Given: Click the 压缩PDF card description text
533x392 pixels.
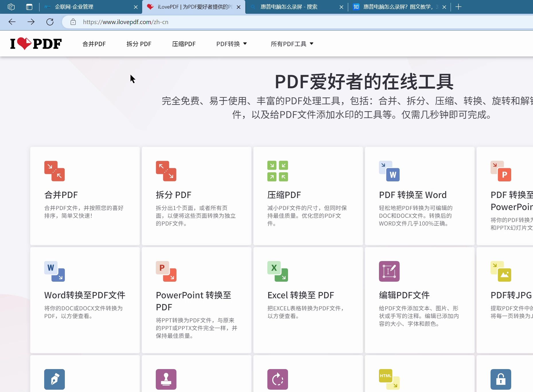Looking at the screenshot, I should click(x=307, y=215).
